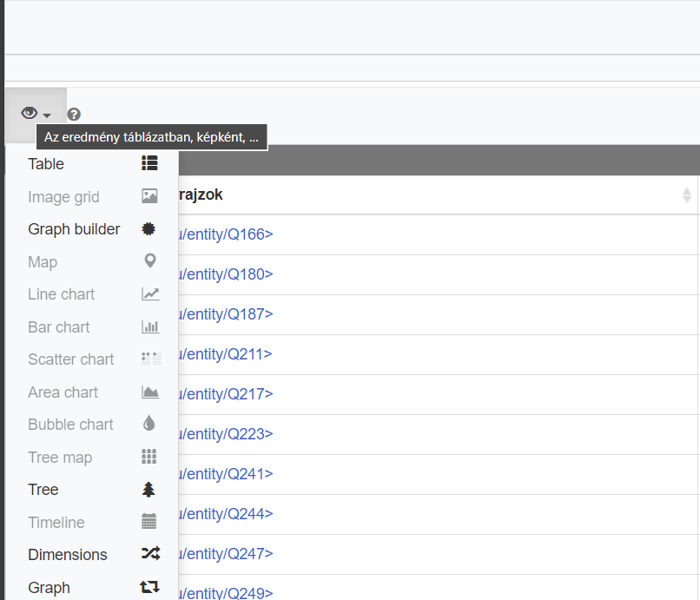This screenshot has width=700, height=600.
Task: Click the rajzok column header
Action: point(201,195)
